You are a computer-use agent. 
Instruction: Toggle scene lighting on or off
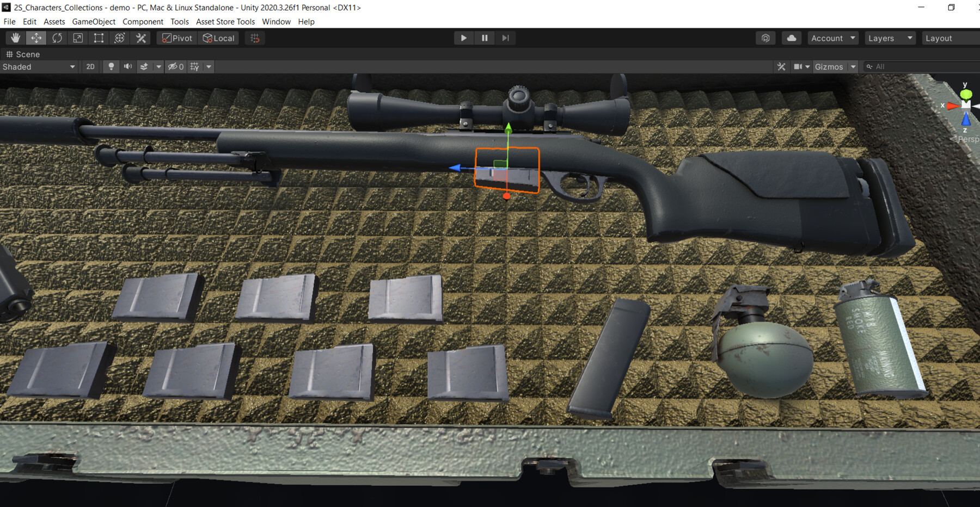click(x=111, y=66)
